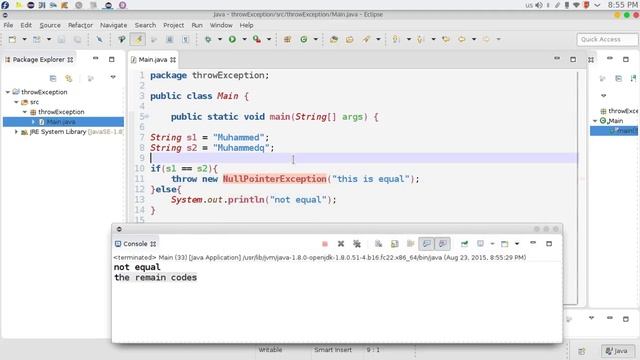The height and width of the screenshot is (360, 640).
Task: Click the Open Task icon in toolbar
Action: tap(350, 40)
